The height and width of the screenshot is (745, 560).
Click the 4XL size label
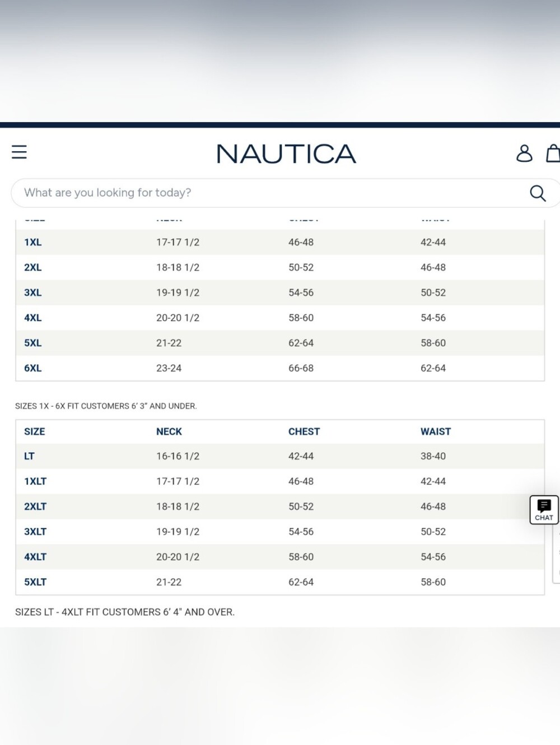(x=33, y=318)
